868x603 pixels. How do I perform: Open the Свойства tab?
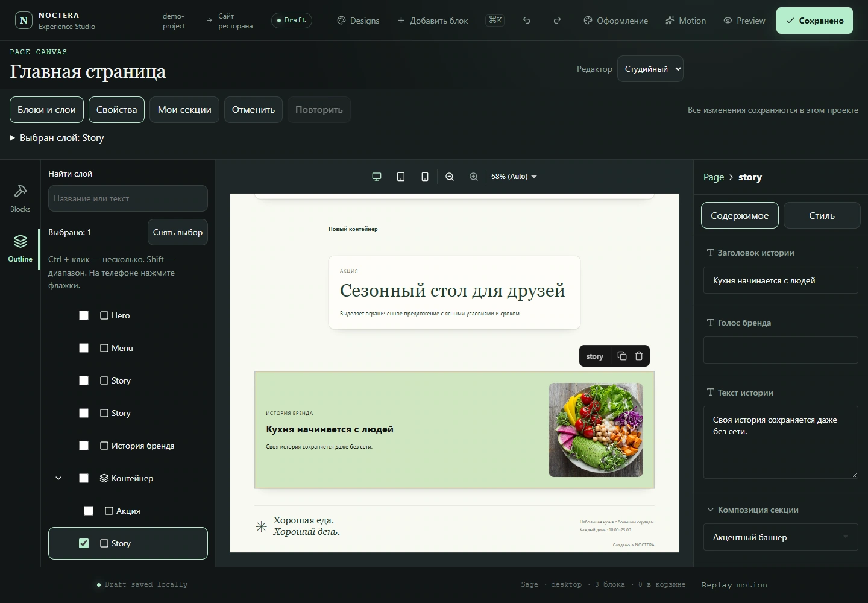coord(116,110)
